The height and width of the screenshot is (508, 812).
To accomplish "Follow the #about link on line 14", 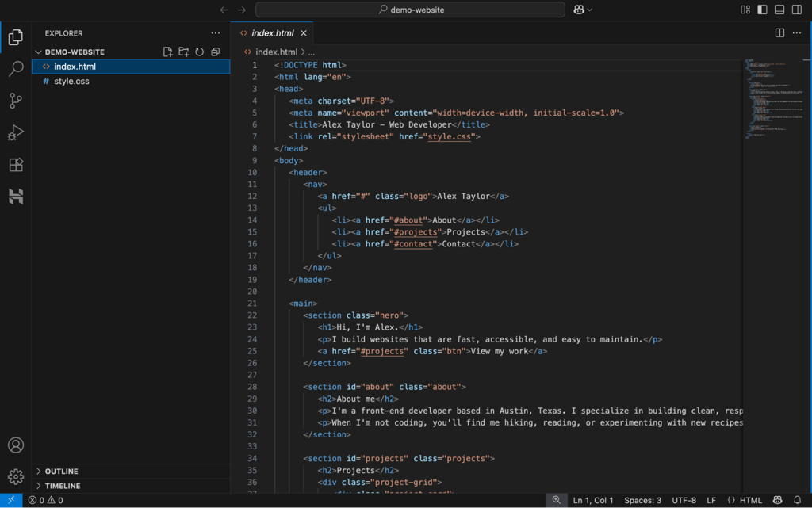I will tap(408, 220).
